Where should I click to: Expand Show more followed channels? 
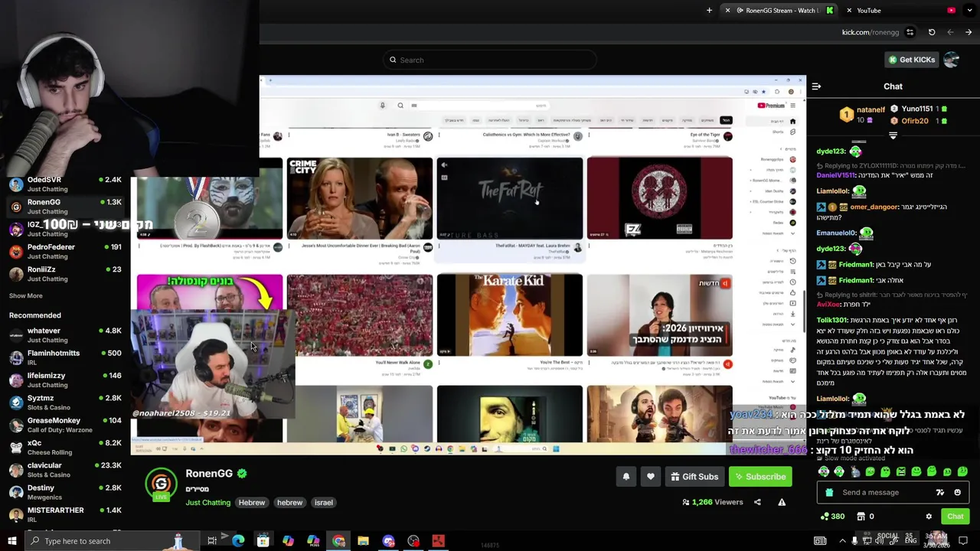tap(25, 295)
